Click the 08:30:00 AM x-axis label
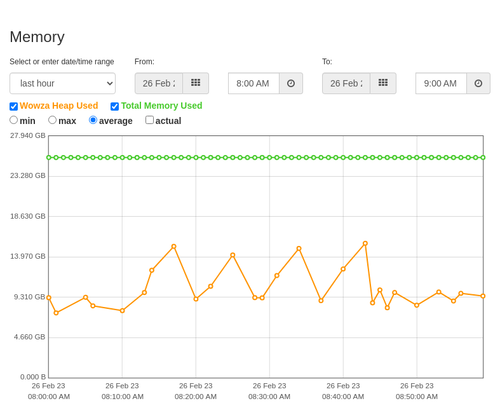Image resolution: width=500 pixels, height=403 pixels. tap(269, 397)
